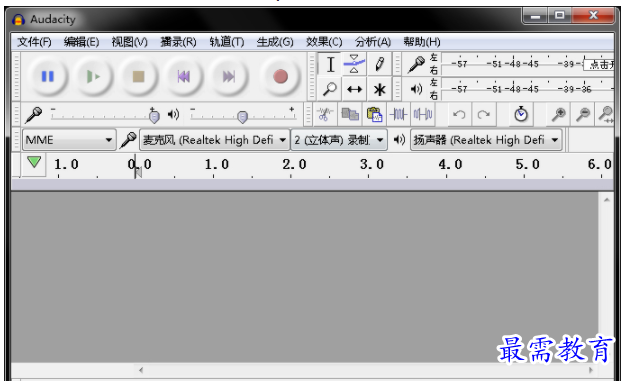Image resolution: width=621 pixels, height=381 pixels.
Task: Open the 麦克风 recording device dropdown
Action: coord(214,140)
